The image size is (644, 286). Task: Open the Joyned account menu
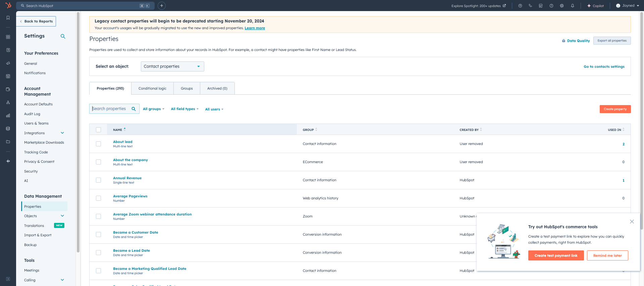pyautogui.click(x=628, y=6)
